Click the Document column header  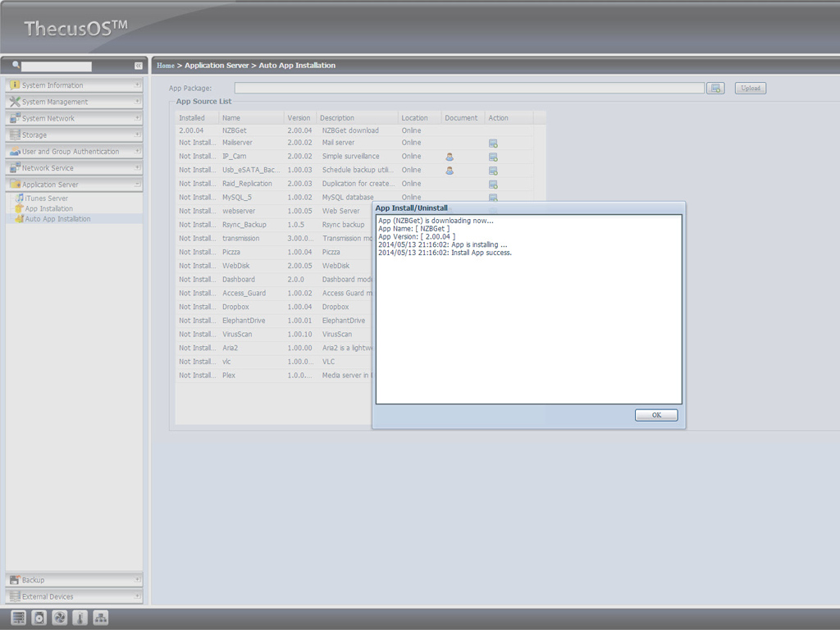click(x=461, y=118)
